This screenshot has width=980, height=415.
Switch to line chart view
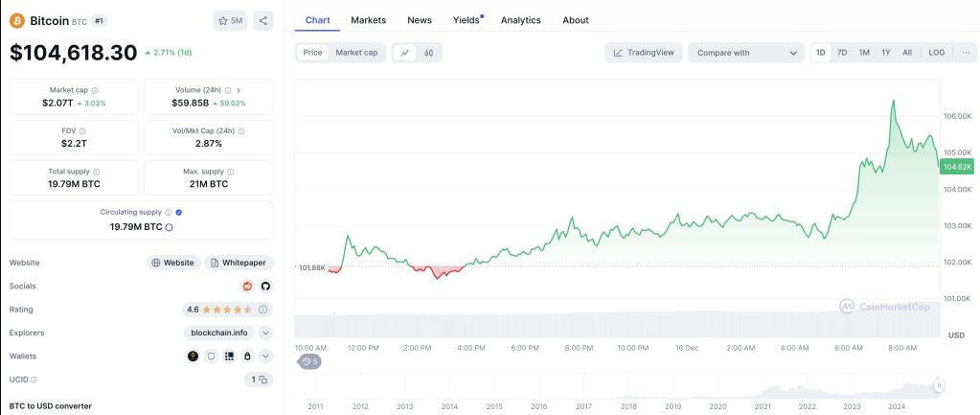point(404,53)
